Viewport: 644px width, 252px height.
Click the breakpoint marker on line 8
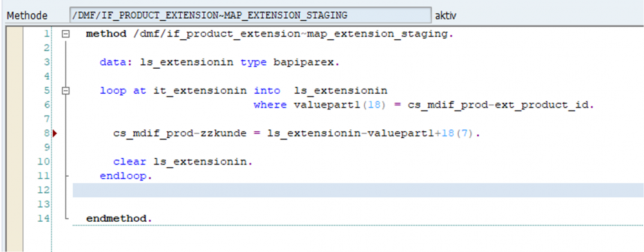point(55,133)
